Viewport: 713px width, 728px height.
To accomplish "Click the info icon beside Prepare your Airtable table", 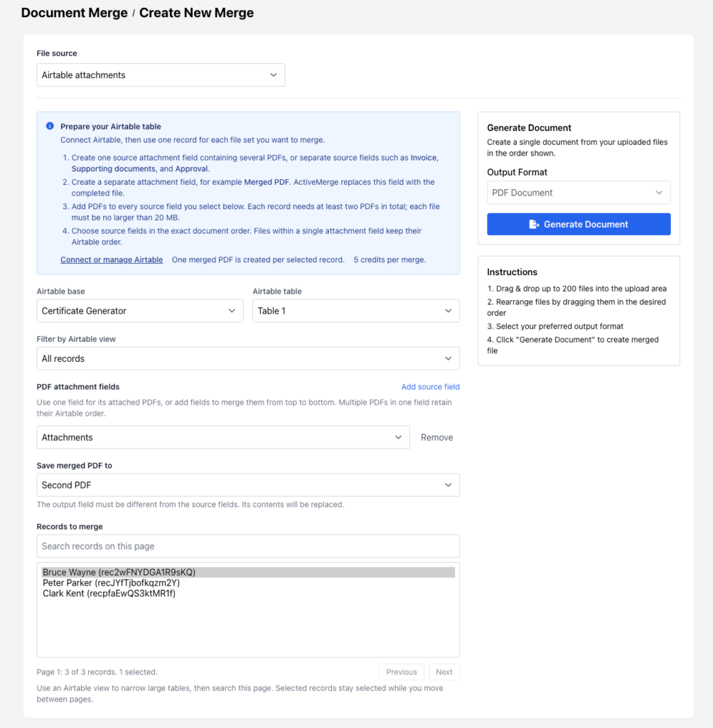I will pos(50,126).
